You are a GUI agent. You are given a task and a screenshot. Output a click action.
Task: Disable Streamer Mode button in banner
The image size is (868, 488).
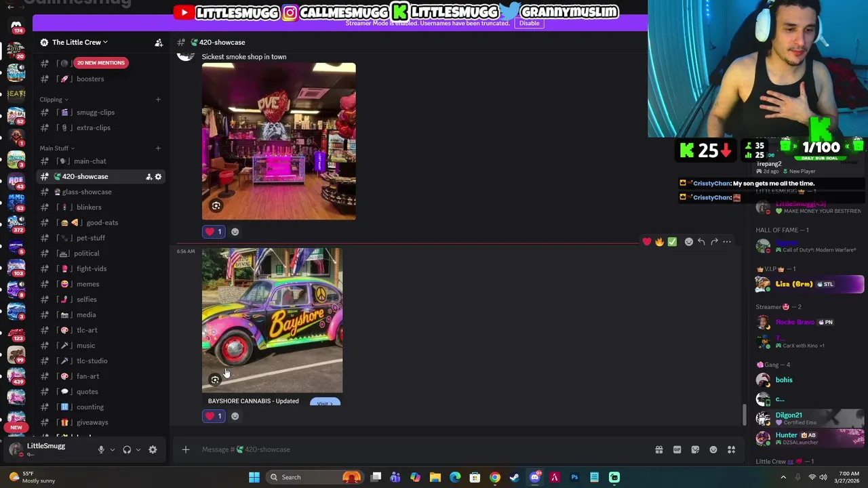click(x=529, y=23)
